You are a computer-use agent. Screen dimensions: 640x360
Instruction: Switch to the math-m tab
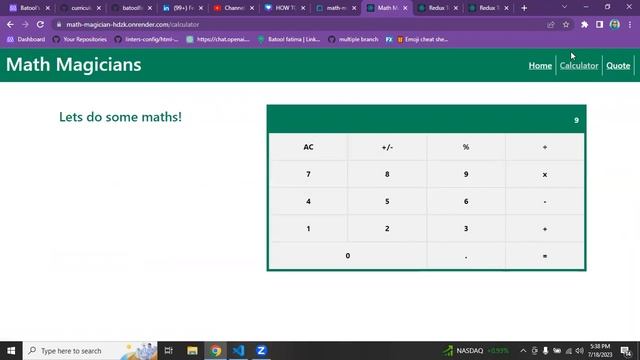(336, 8)
